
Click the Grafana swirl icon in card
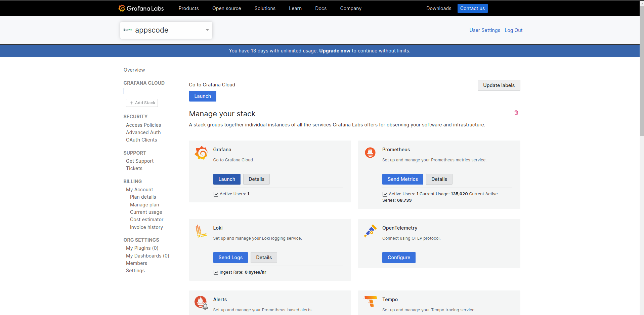(201, 153)
